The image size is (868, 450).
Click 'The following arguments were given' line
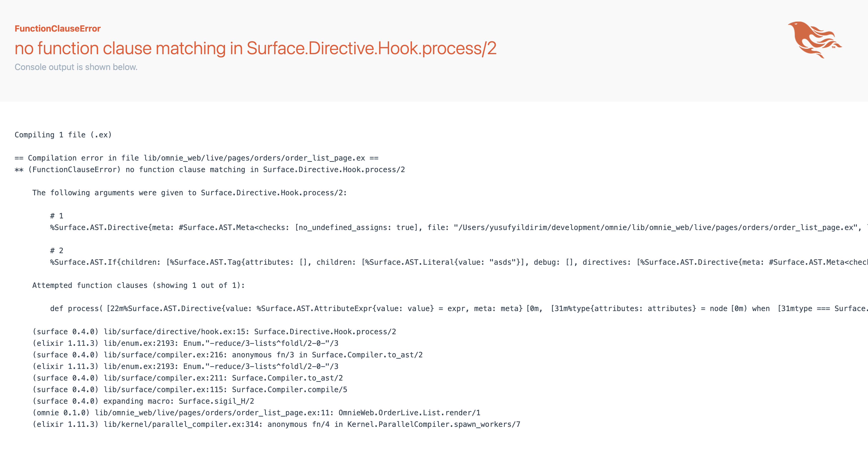point(189,193)
